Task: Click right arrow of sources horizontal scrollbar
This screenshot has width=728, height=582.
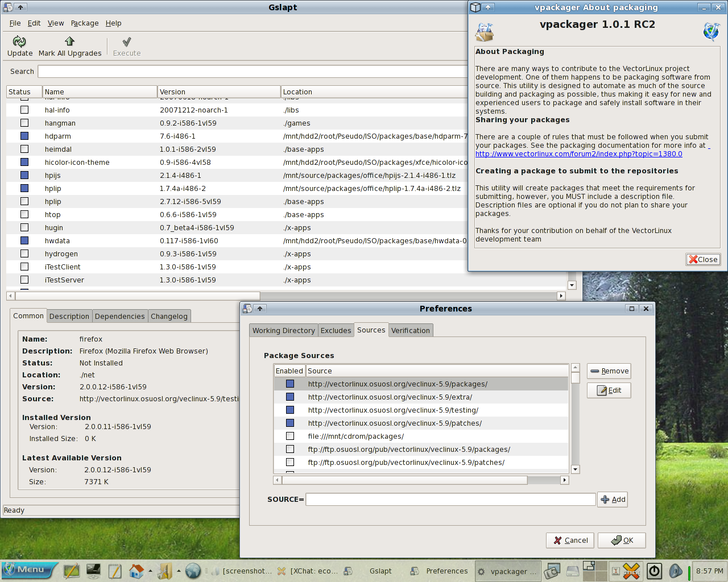Action: point(564,480)
